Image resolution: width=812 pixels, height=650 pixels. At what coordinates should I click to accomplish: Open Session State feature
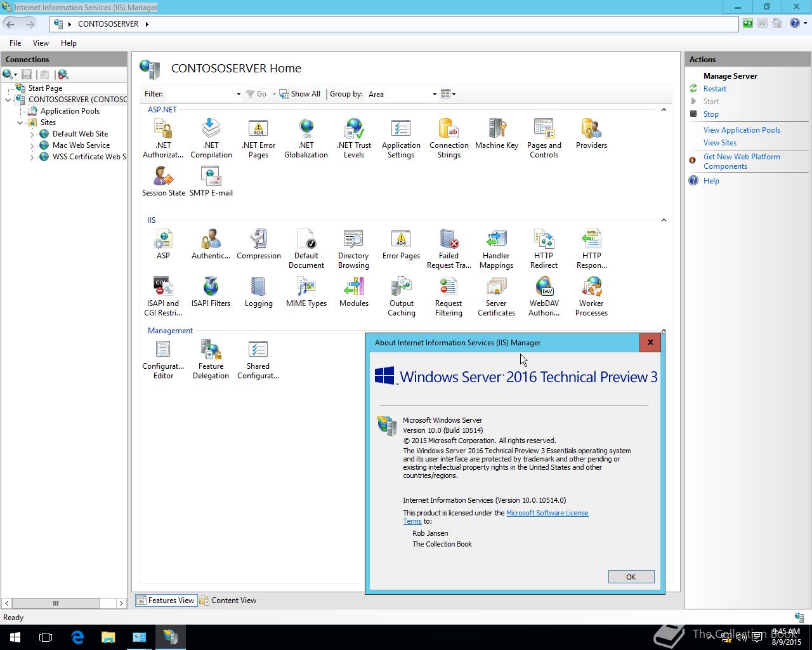click(x=163, y=182)
